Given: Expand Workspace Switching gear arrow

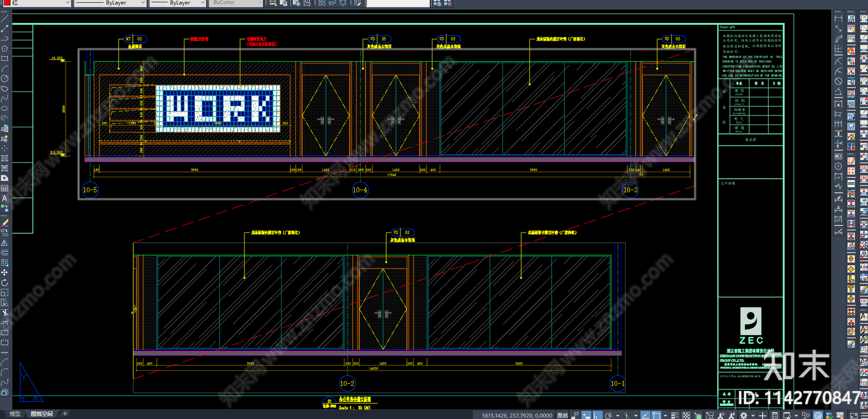Looking at the screenshot, I should coord(753,415).
